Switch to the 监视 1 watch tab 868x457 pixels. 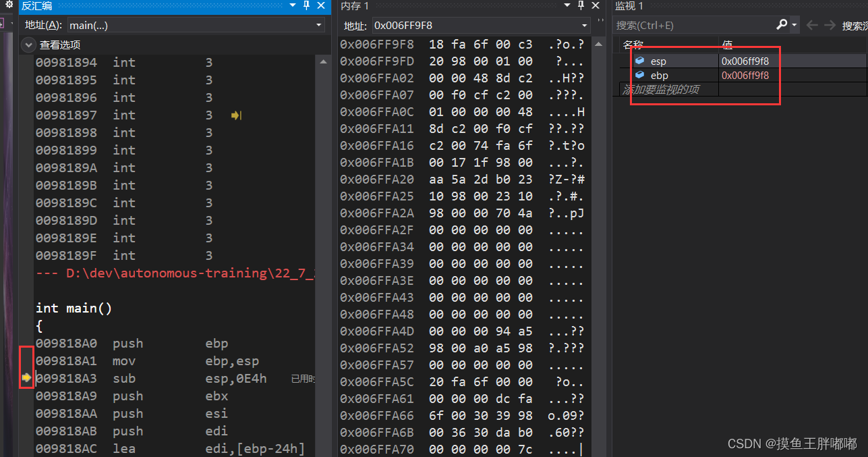pyautogui.click(x=629, y=6)
